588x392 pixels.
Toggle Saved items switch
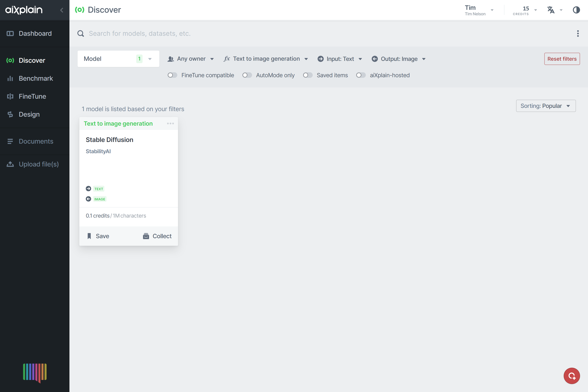[x=308, y=75]
